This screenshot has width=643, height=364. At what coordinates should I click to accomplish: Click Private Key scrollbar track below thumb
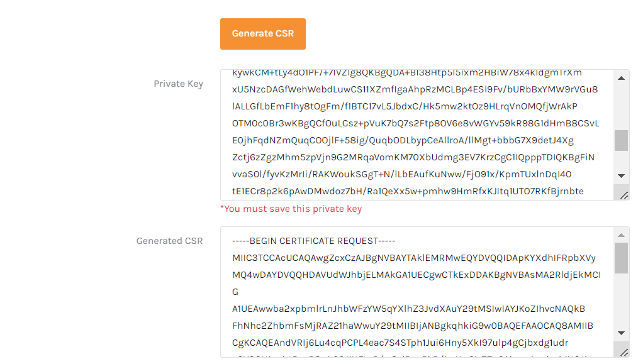pos(621,161)
